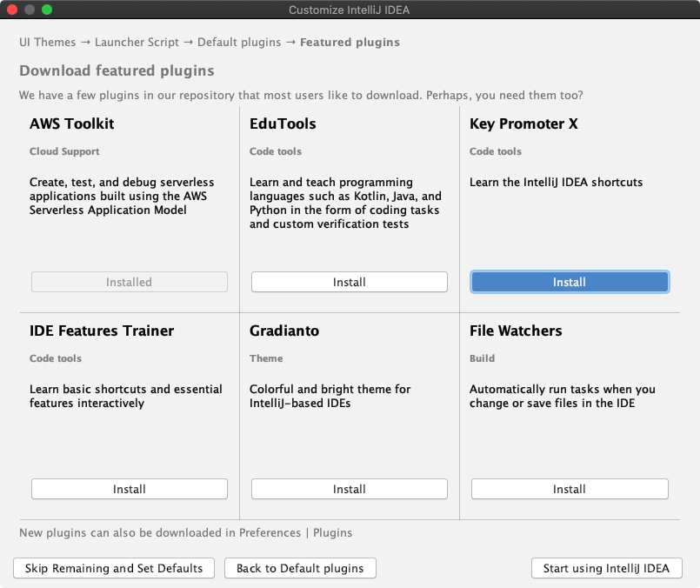The height and width of the screenshot is (588, 700).
Task: Go Back to Default plugins
Action: (x=300, y=568)
